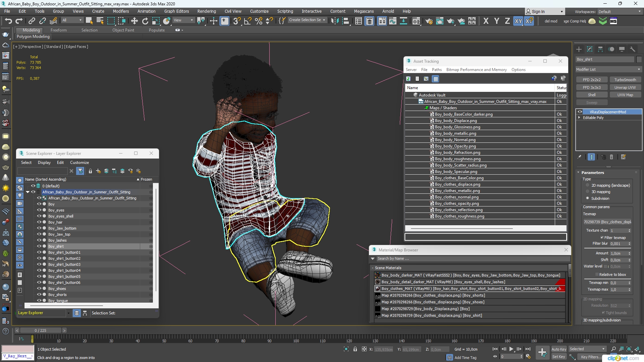This screenshot has height=362, width=644.
Task: Click Refresh icon in Asset Tracking
Action: 408,79
